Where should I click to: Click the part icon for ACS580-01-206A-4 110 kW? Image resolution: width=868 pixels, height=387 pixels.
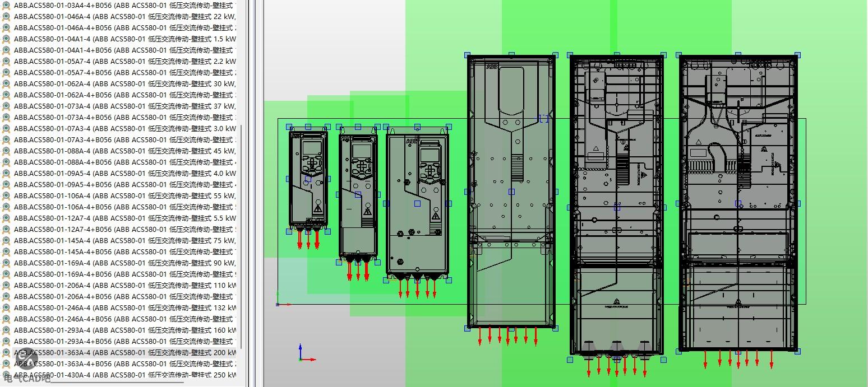[x=6, y=286]
